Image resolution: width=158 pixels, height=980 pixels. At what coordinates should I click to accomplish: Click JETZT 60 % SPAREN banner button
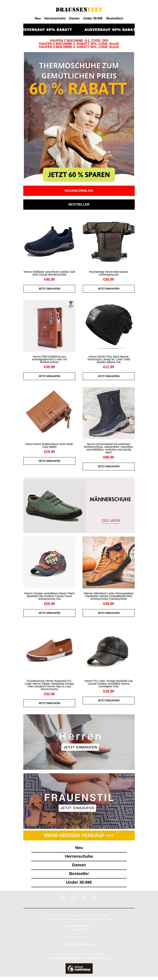pyautogui.click(x=79, y=175)
